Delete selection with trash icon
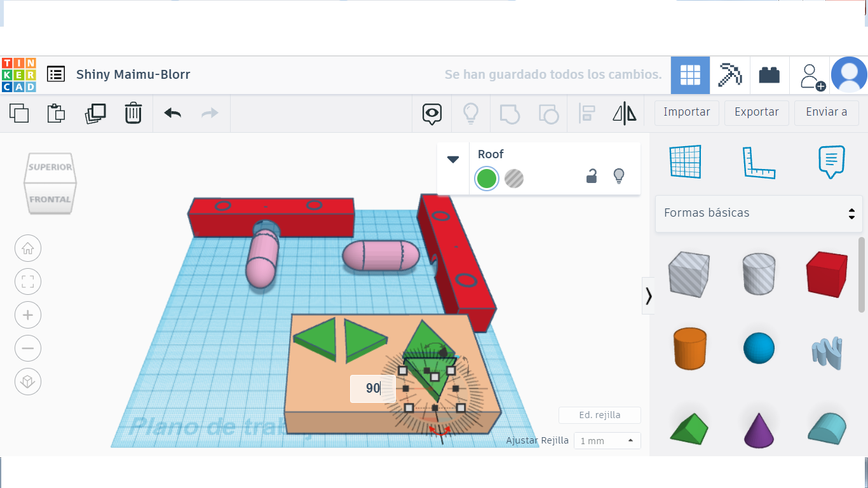The width and height of the screenshot is (868, 488). click(133, 113)
